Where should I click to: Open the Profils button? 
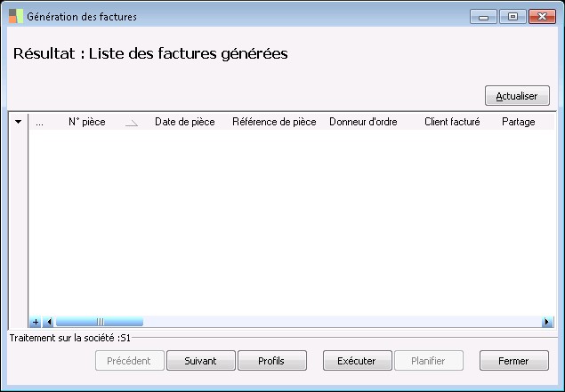tap(271, 361)
